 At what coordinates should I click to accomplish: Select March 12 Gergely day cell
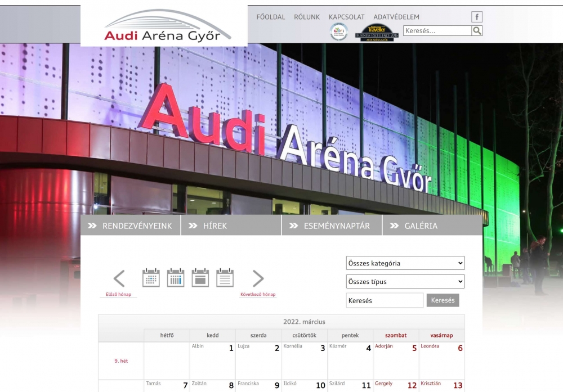[x=396, y=386]
